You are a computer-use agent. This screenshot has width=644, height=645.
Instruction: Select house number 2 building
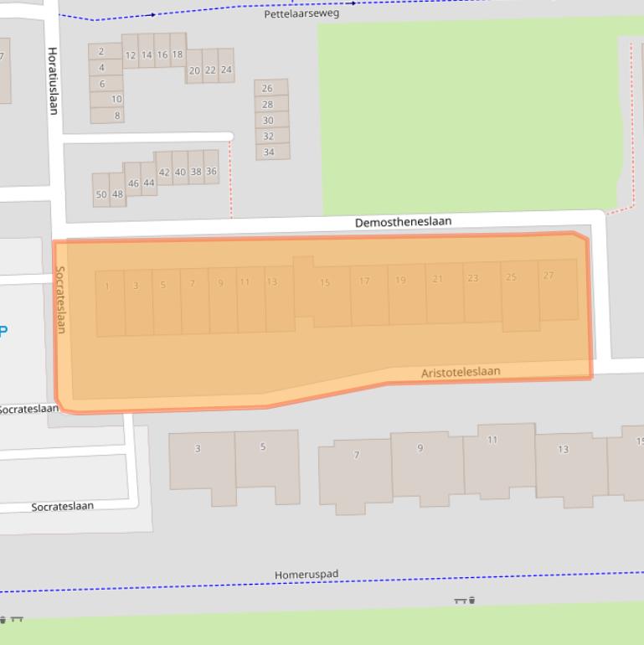point(105,51)
